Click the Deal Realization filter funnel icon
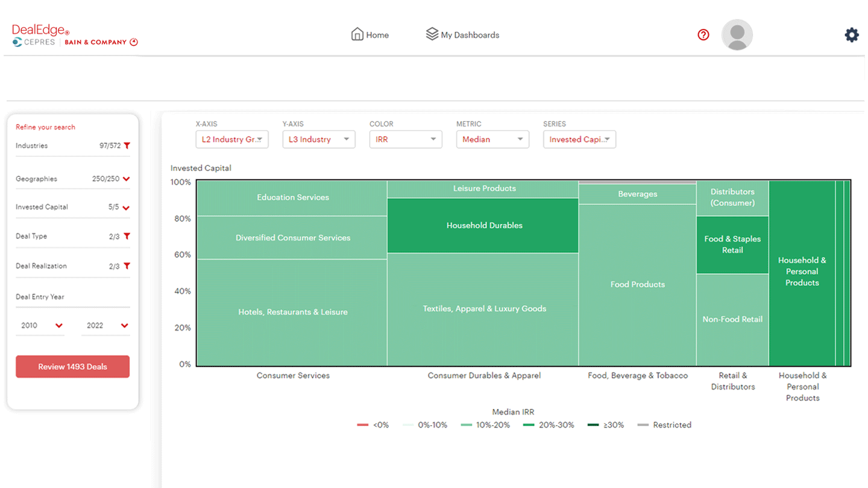This screenshot has width=868, height=488. pos(127,266)
